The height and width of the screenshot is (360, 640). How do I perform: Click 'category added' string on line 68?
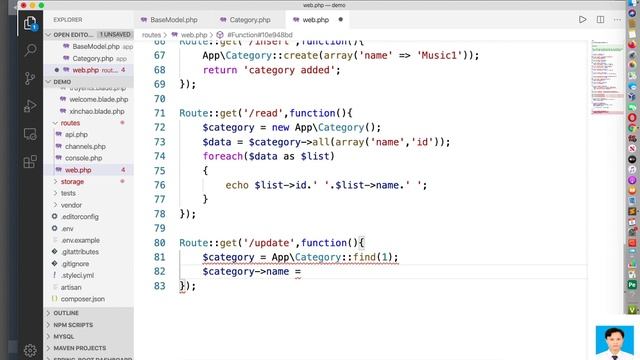pyautogui.click(x=289, y=70)
